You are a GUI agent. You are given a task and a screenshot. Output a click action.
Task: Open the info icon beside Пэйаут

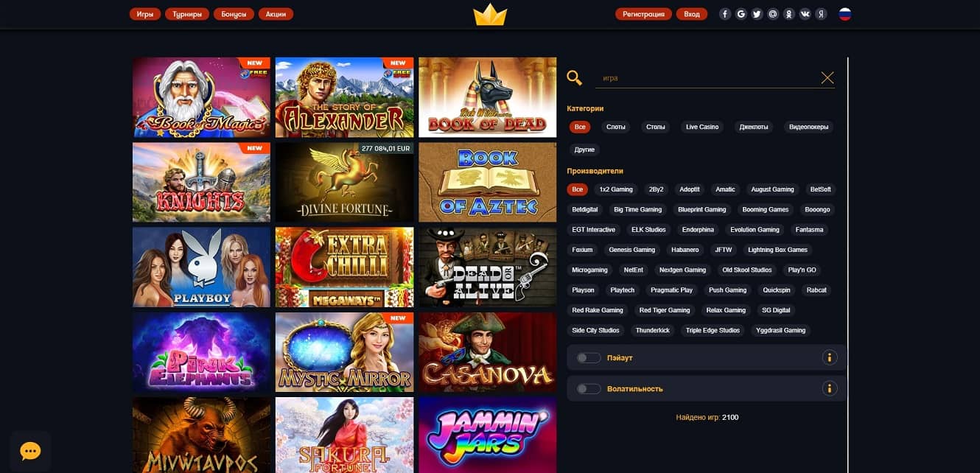pyautogui.click(x=830, y=358)
